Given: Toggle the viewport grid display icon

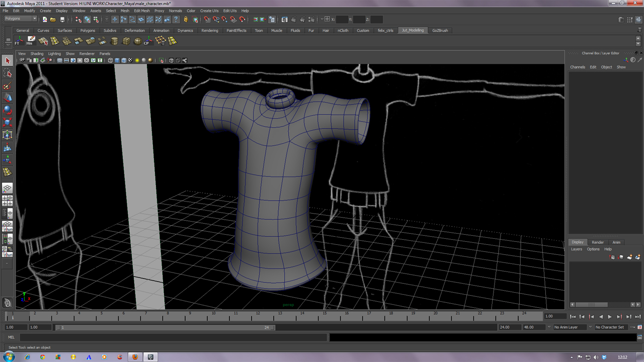Looking at the screenshot, I should tap(59, 60).
